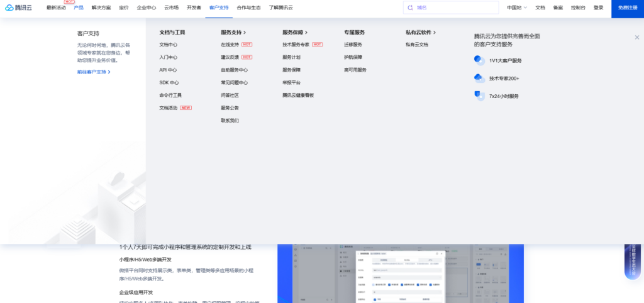Open 迁移服务 link
This screenshot has height=303, width=644.
(x=353, y=45)
